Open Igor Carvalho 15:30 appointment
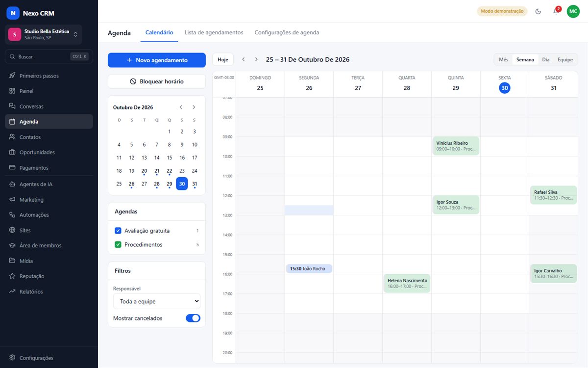 553,273
